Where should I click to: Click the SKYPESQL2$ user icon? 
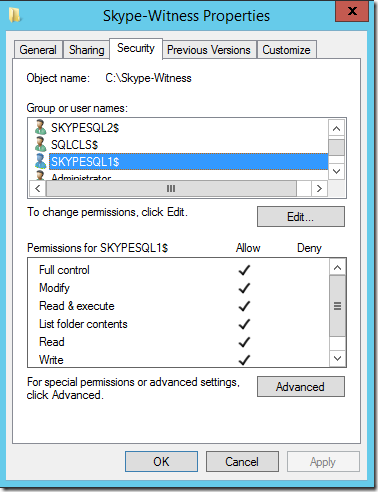tap(40, 127)
